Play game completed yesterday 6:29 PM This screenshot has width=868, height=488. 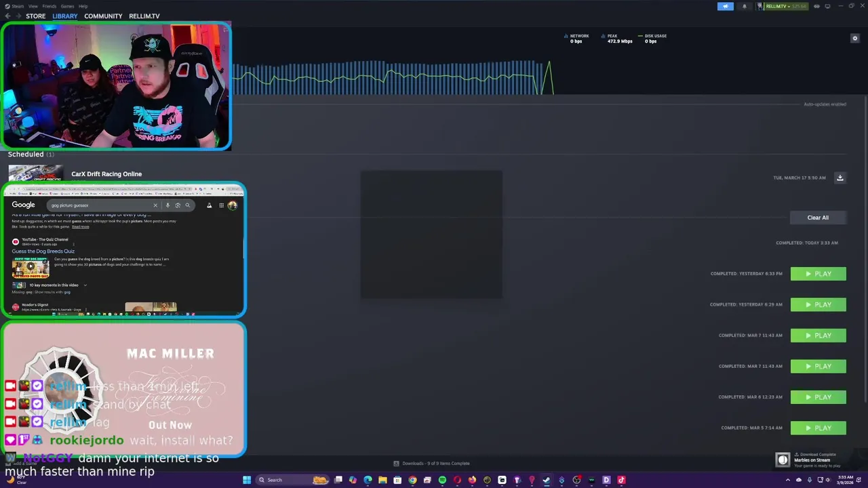point(818,305)
